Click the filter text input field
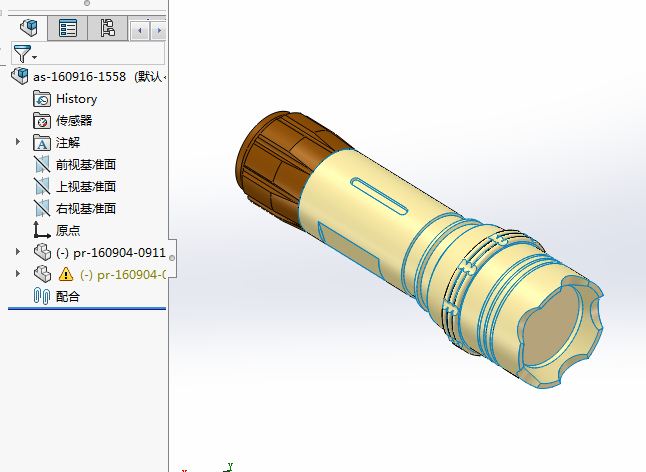This screenshot has width=646, height=472. [x=101, y=53]
